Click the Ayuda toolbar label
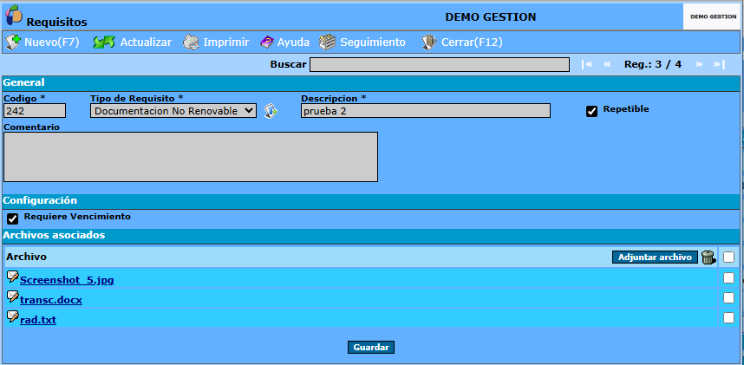 coord(293,42)
